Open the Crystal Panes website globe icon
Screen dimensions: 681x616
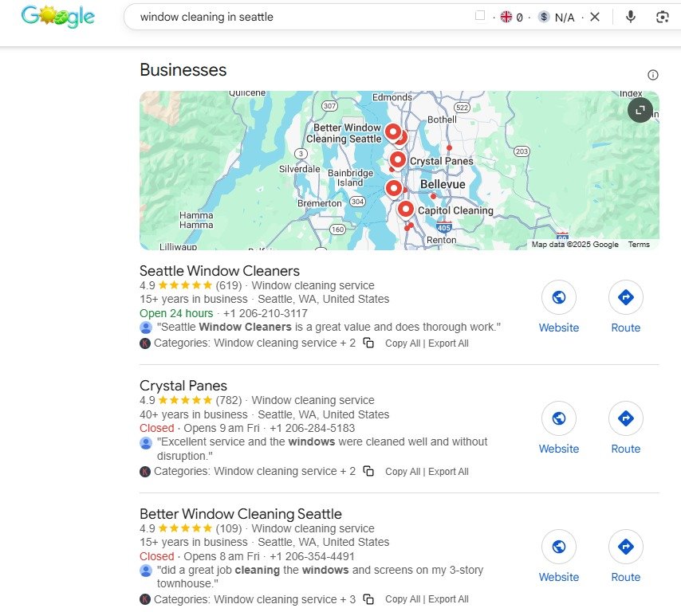point(559,418)
